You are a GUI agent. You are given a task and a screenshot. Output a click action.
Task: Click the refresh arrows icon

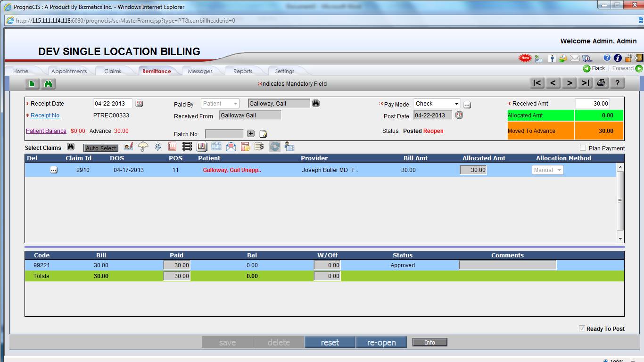pos(274,147)
